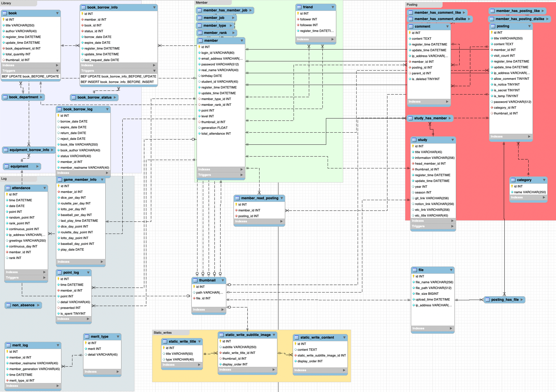Image resolution: width=556 pixels, height=392 pixels.
Task: Select BEF UPDATE book_BEFORE_UPDATE trigger
Action: [30, 76]
